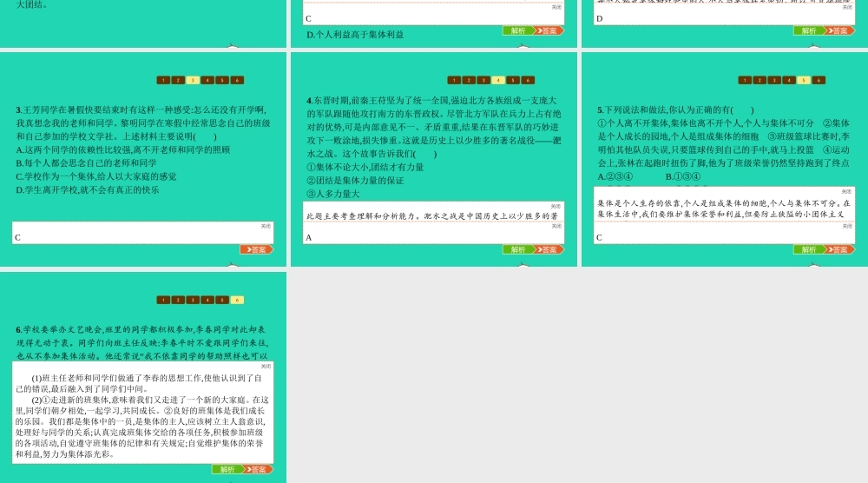Click option 'B.①③④' in question 5
The width and height of the screenshot is (868, 483).
(x=682, y=176)
